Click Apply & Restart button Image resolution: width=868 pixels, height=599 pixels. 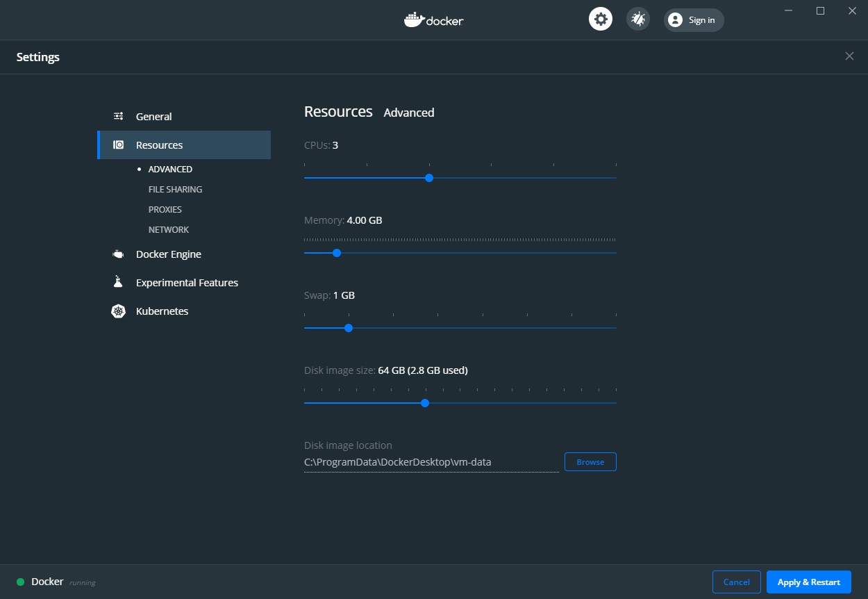808,582
